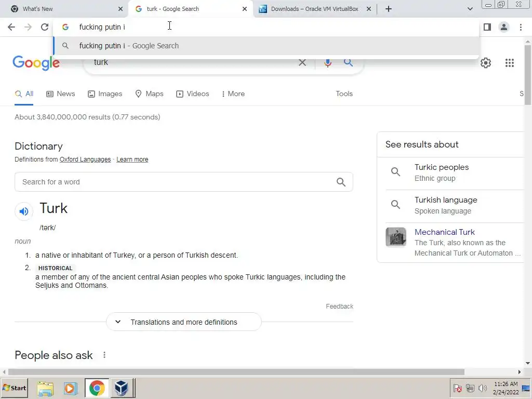Click the horizontal page scrollbar
The height and width of the screenshot is (399, 532).
[x=236, y=372]
